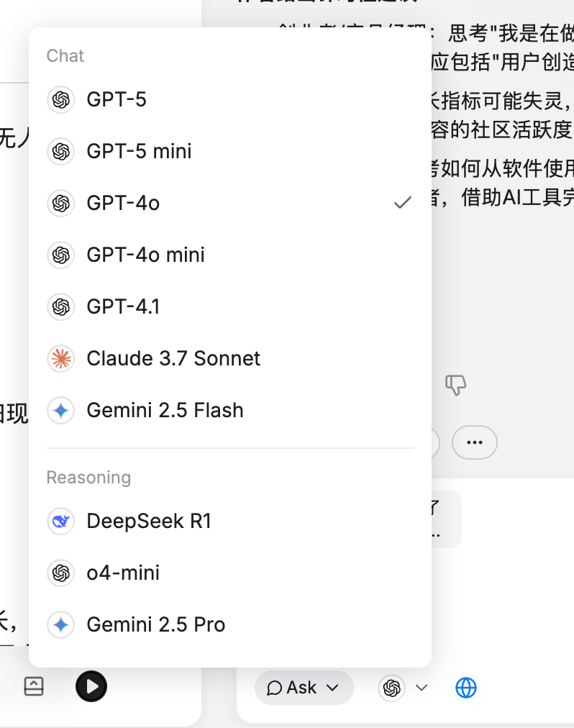Viewport: 574px width, 728px height.
Task: Choose the GPT-5 mini model
Action: 230,151
